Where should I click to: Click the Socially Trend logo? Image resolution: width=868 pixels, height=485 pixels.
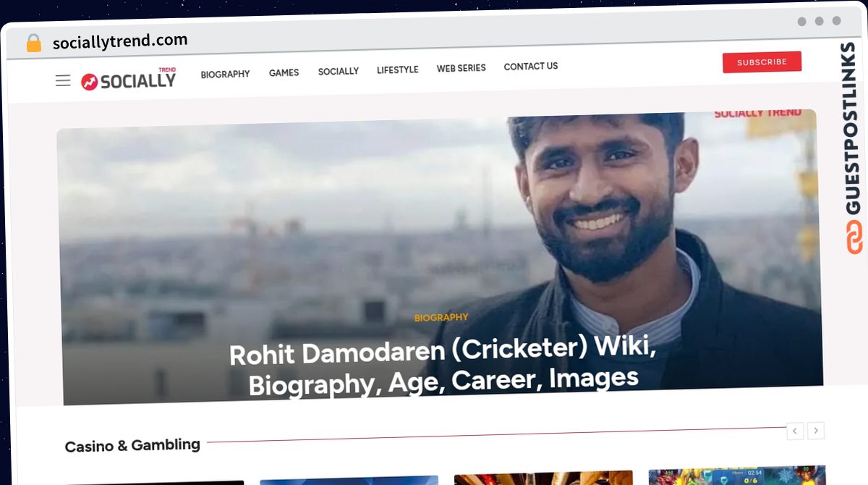129,80
